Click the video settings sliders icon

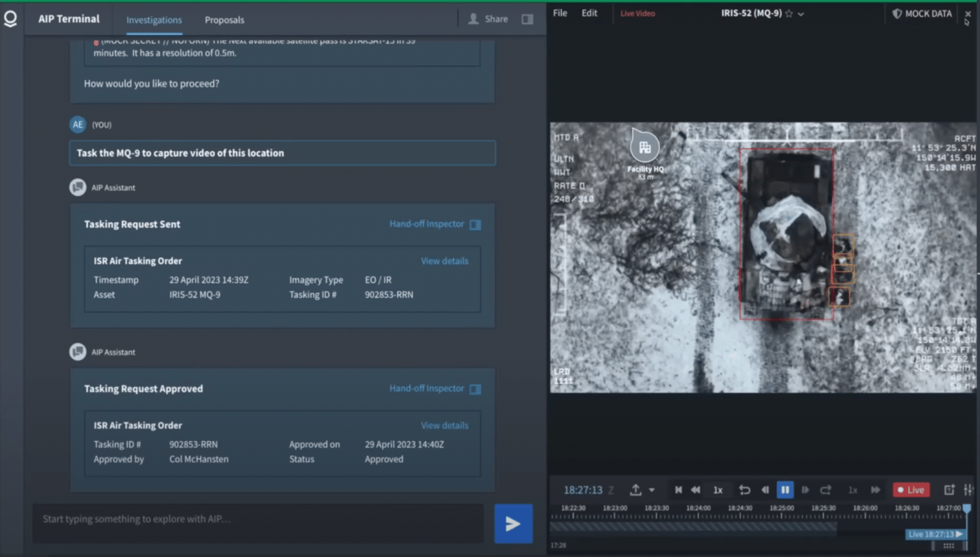(969, 490)
